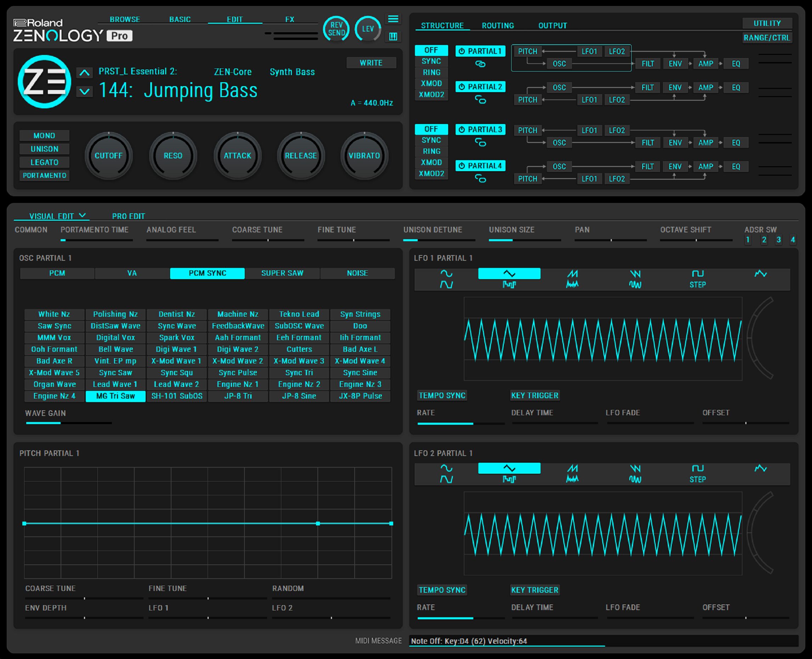Click FILT block in PARTIAL1 row
The image size is (812, 659).
[x=648, y=63]
